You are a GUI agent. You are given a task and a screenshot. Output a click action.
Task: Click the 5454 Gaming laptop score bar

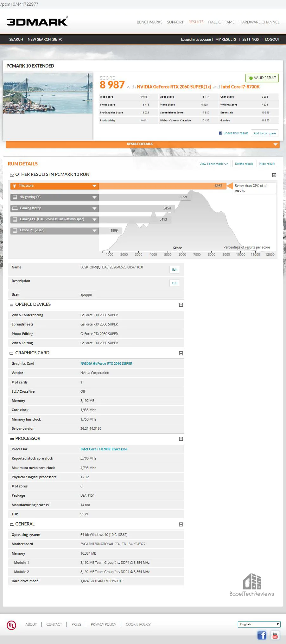click(137, 208)
